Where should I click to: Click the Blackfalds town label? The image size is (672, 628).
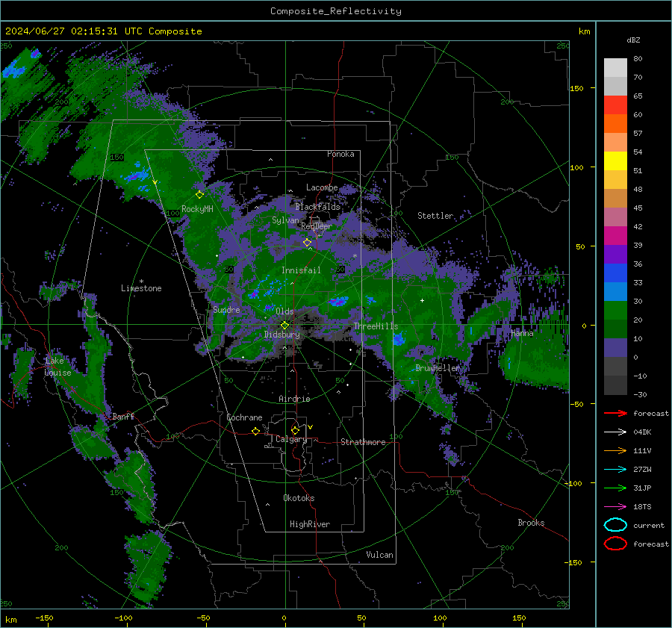point(317,207)
